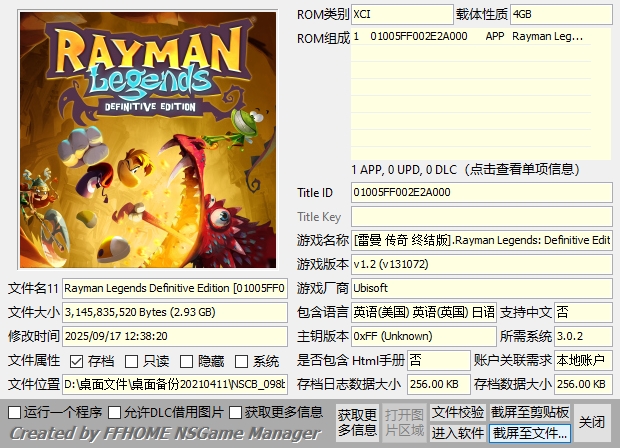Toggle the 存档 file attribute checkbox
620x448 pixels.
pos(77,361)
